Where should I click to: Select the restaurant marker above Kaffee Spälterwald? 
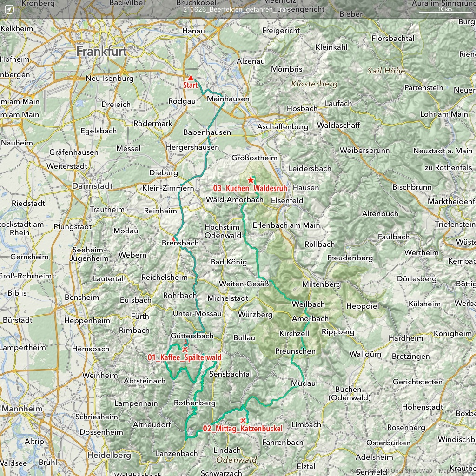pos(185,349)
